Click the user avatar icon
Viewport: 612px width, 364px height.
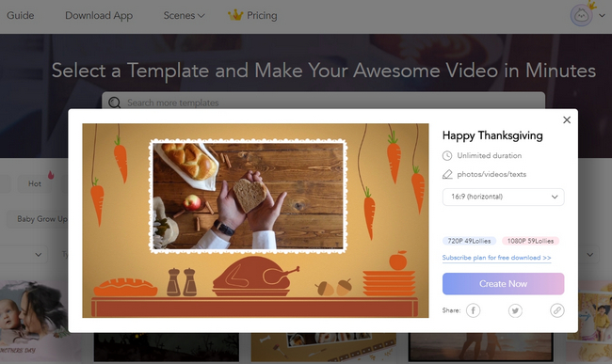click(581, 16)
